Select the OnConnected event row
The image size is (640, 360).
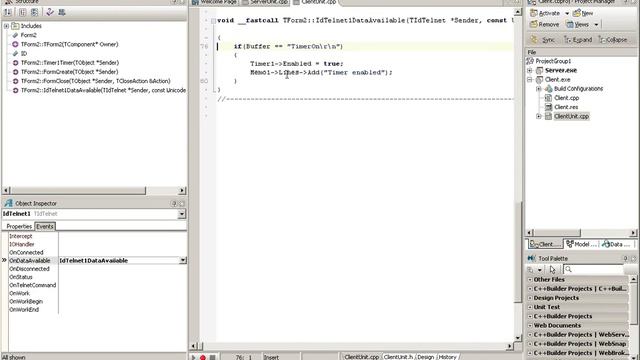click(x=26, y=252)
